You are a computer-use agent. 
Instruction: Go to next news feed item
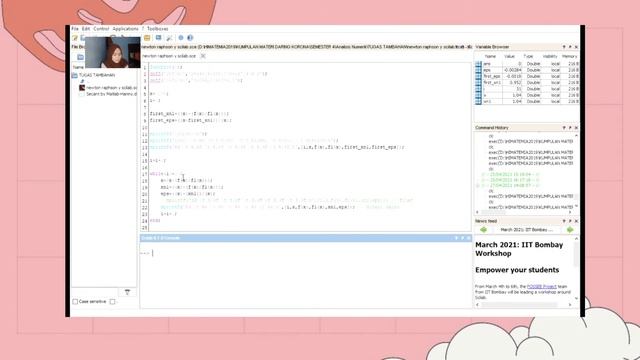tap(570, 230)
